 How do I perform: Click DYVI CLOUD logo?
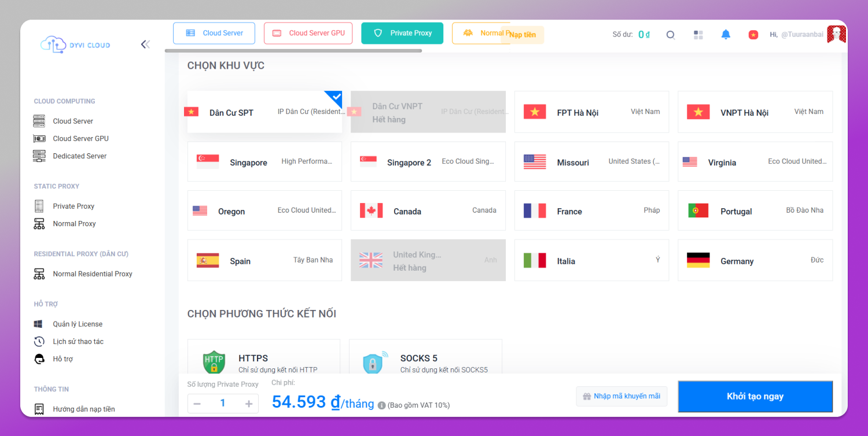click(75, 45)
